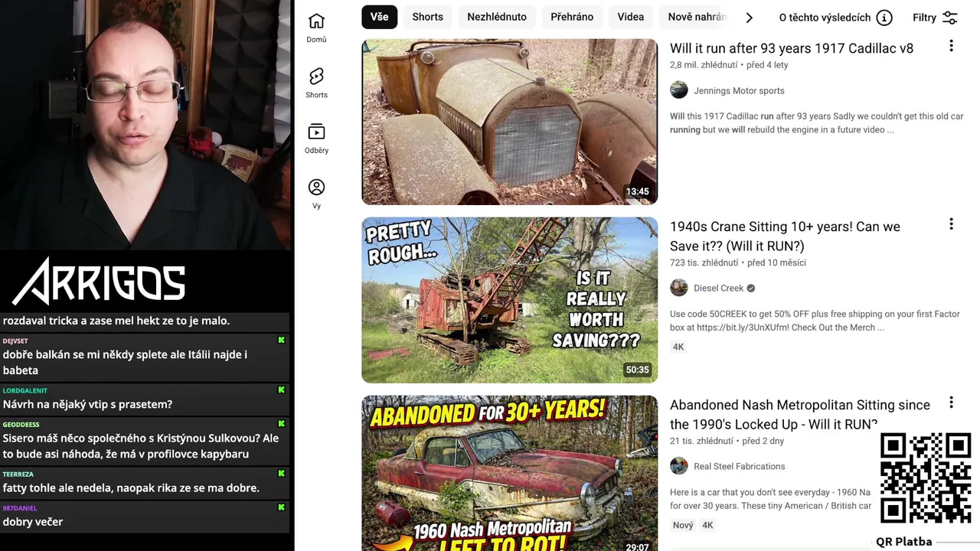Select the Nově nahrané filter chip
980x551 pixels.
click(x=695, y=17)
